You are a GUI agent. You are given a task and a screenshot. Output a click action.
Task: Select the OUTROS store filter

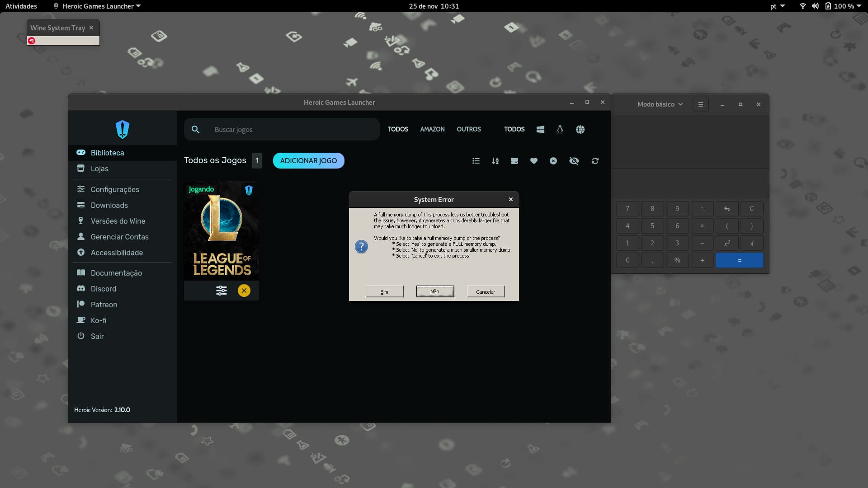469,129
